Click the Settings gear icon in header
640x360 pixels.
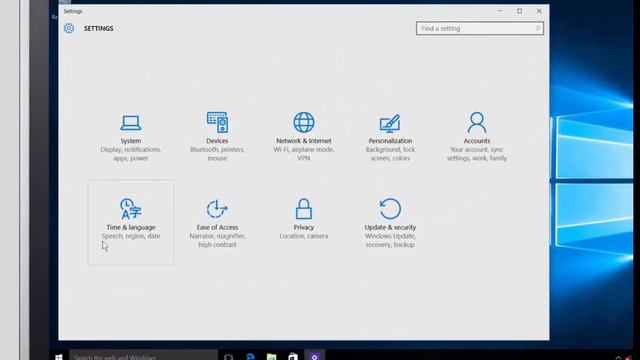(x=69, y=28)
